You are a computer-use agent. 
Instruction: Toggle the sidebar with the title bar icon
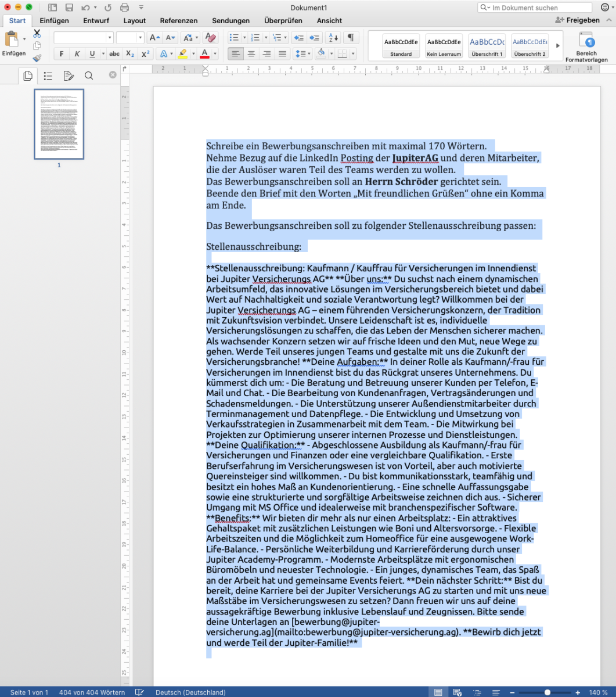[52, 8]
